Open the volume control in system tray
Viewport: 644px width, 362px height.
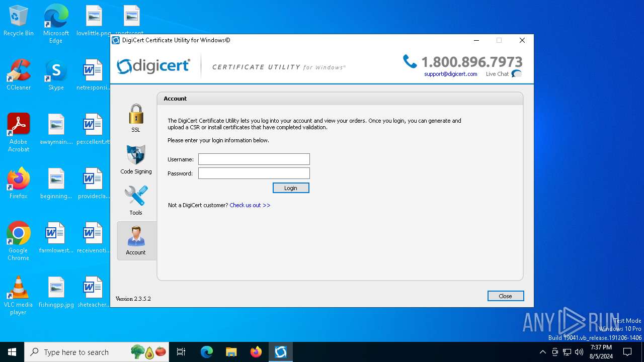(x=579, y=352)
